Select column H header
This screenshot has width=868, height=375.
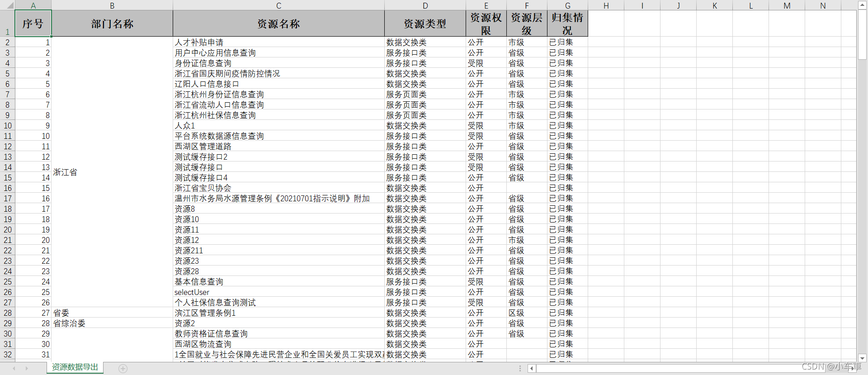[606, 5]
